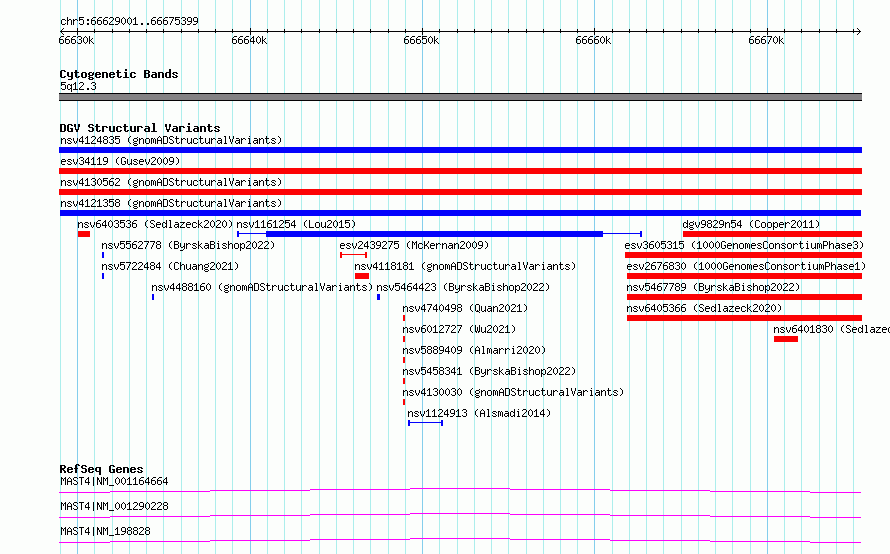
Task: Select the blue bar under nsv4121358
Action: [x=460, y=213]
